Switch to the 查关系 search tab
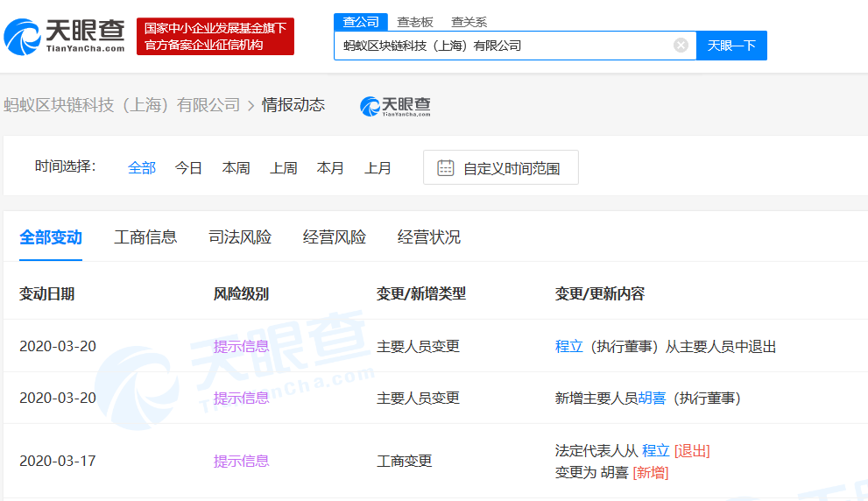The height and width of the screenshot is (501, 868). click(469, 22)
